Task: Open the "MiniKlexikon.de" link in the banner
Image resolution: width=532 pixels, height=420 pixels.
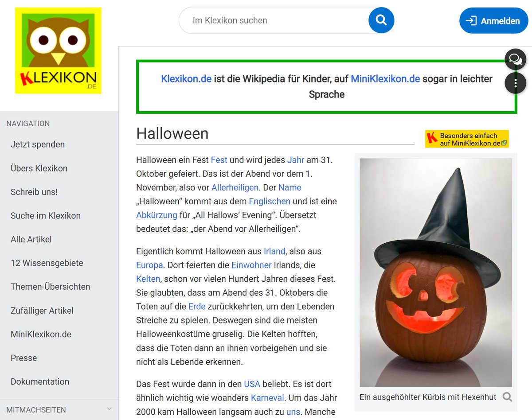Action: pyautogui.click(x=385, y=78)
